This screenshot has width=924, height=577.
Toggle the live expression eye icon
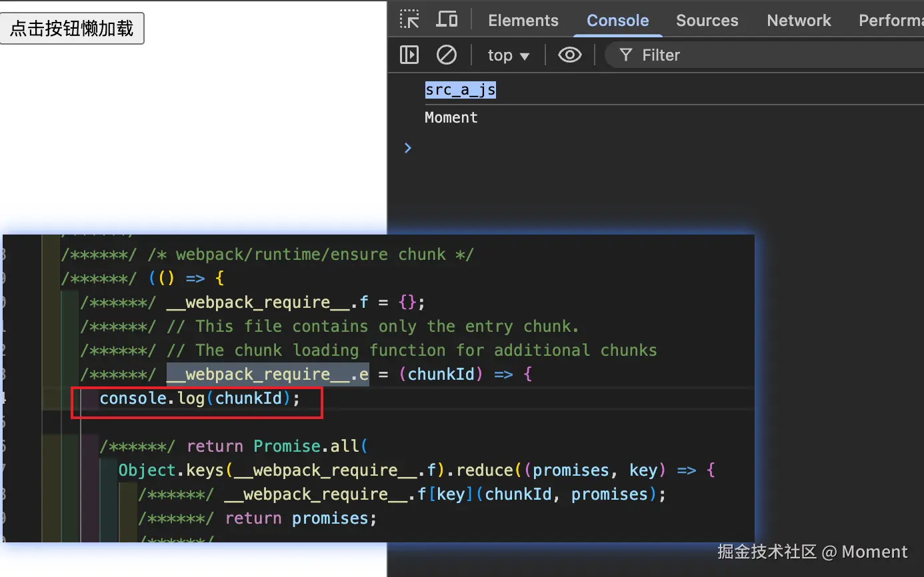(x=569, y=55)
